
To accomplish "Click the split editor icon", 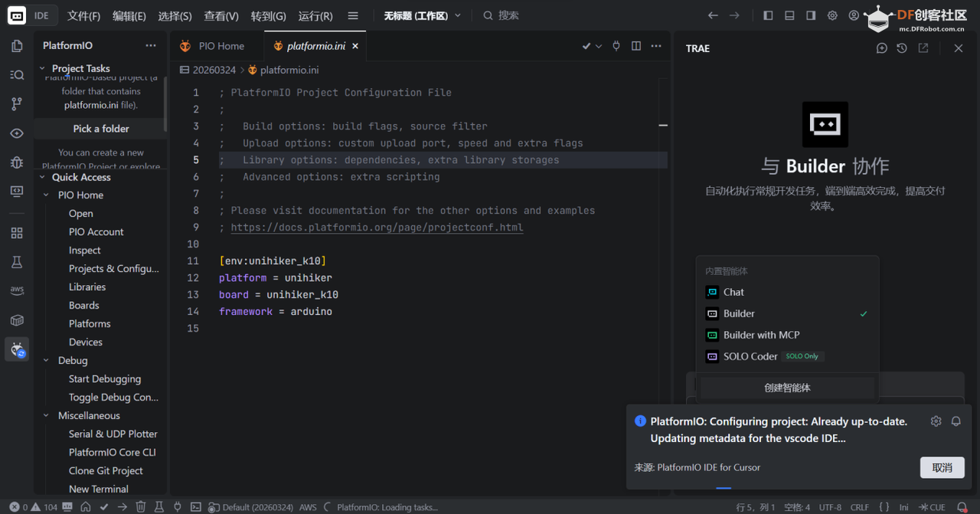I will (x=635, y=46).
